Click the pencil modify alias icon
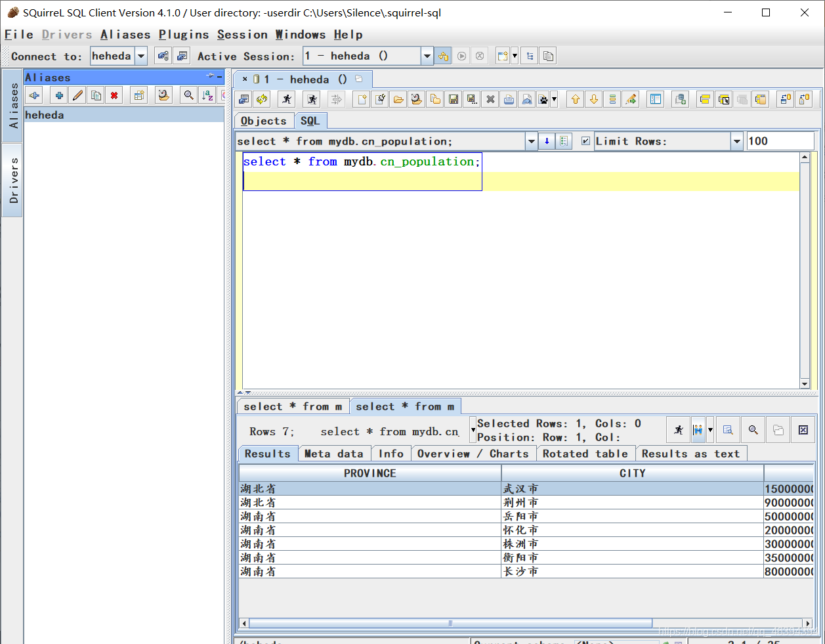 pos(77,95)
